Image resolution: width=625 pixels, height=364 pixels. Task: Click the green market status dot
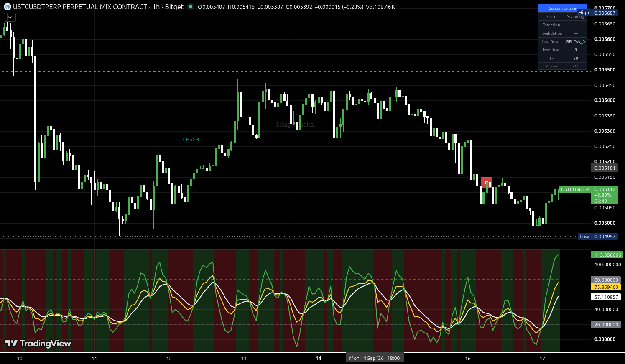191,7
